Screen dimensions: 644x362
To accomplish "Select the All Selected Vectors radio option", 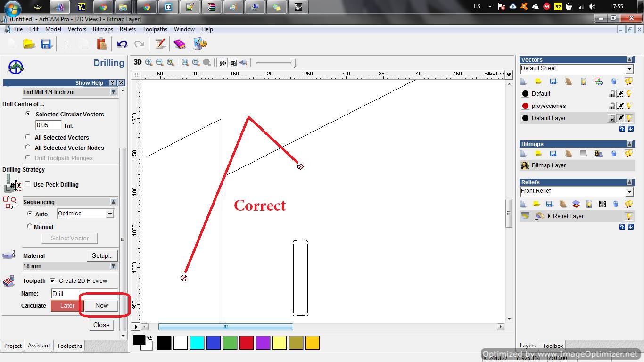I will (x=28, y=137).
